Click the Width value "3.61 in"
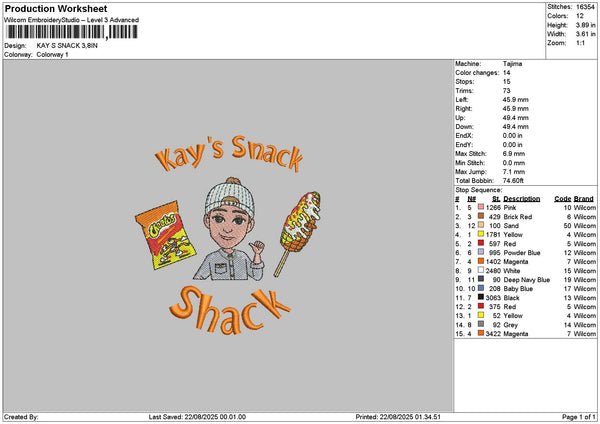Screen dimensions: 600x424 (585, 34)
